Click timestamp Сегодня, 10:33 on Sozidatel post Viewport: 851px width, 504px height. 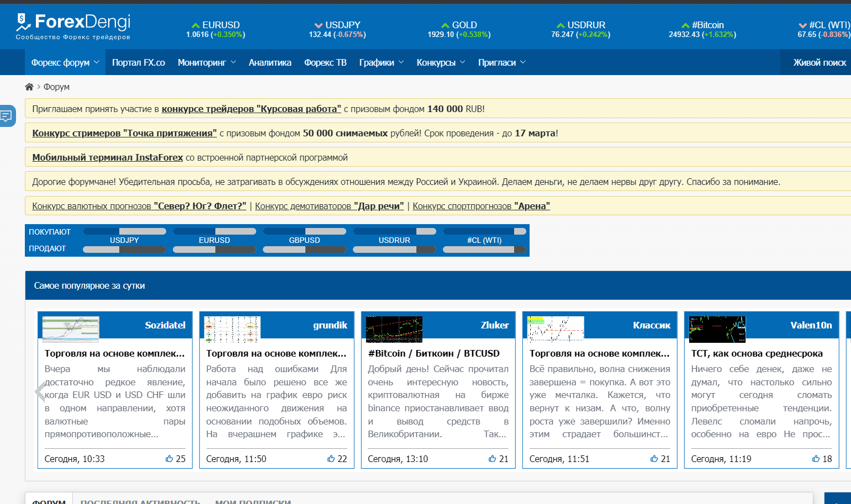point(75,459)
